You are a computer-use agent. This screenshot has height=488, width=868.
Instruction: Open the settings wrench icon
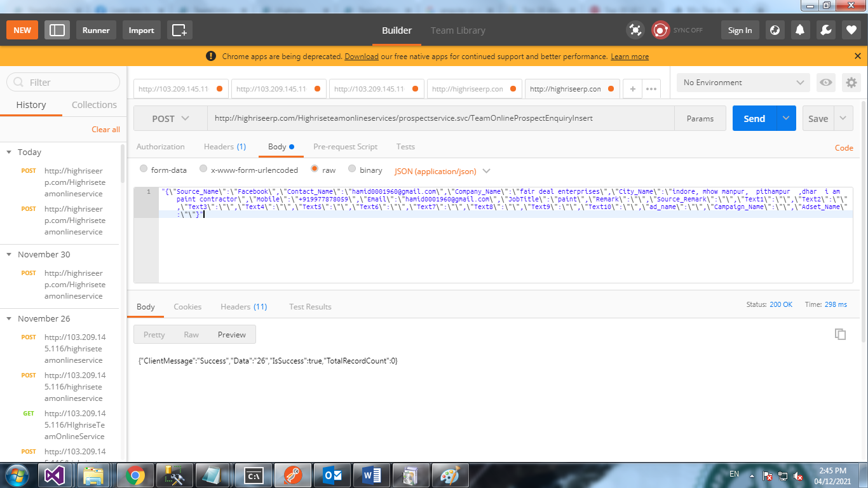[x=825, y=30]
